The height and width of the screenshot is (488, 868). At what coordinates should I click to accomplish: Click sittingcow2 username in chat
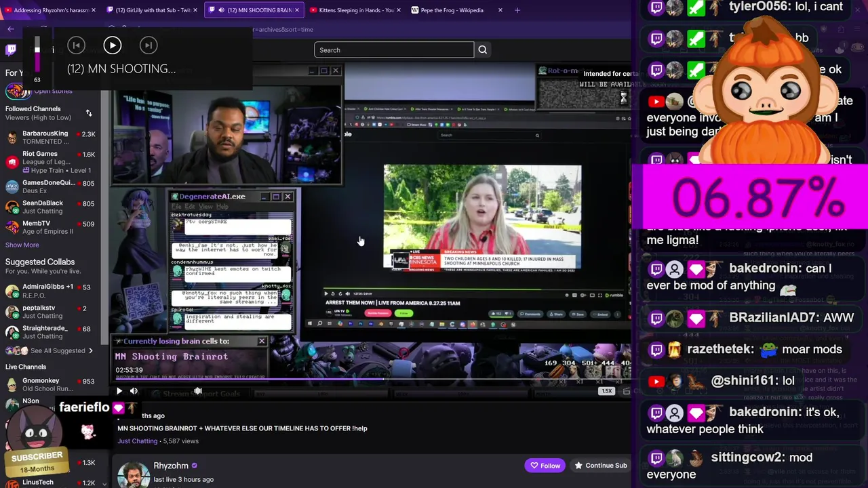[x=747, y=457]
